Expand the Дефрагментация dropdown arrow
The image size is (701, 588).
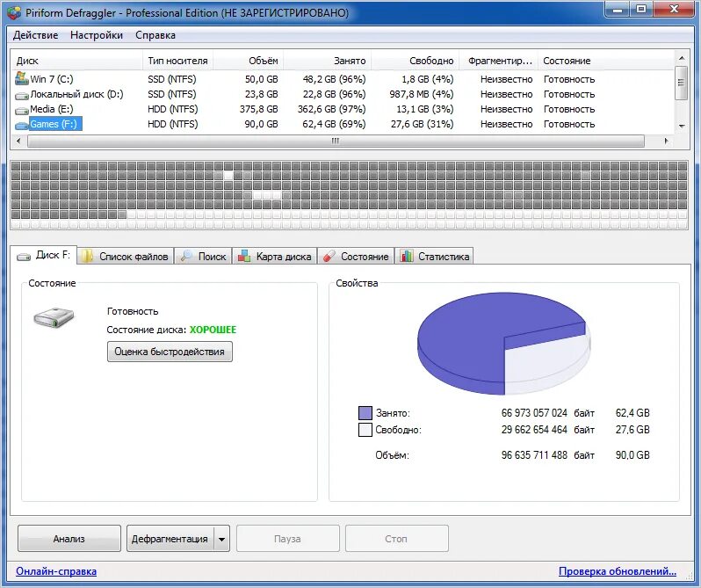(221, 539)
